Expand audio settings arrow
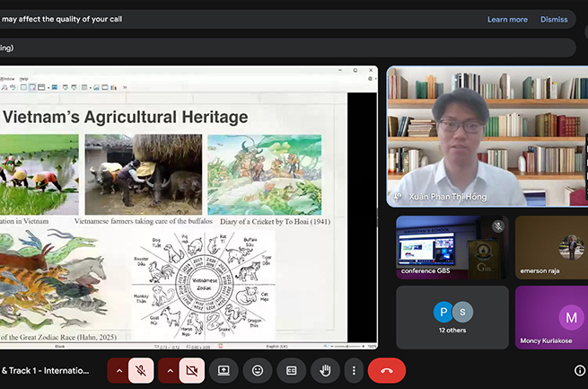The width and height of the screenshot is (588, 389). (x=118, y=370)
